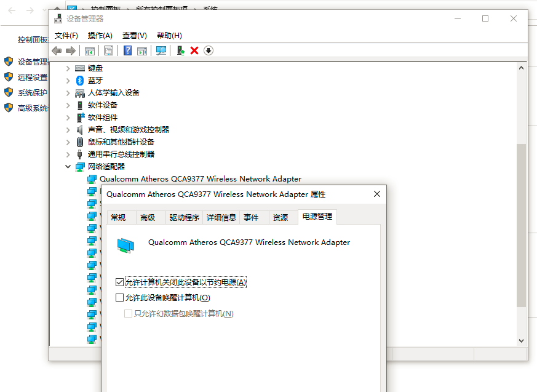Click the USB icon next to 通用串行总线控制器
The width and height of the screenshot is (537, 392).
80,154
